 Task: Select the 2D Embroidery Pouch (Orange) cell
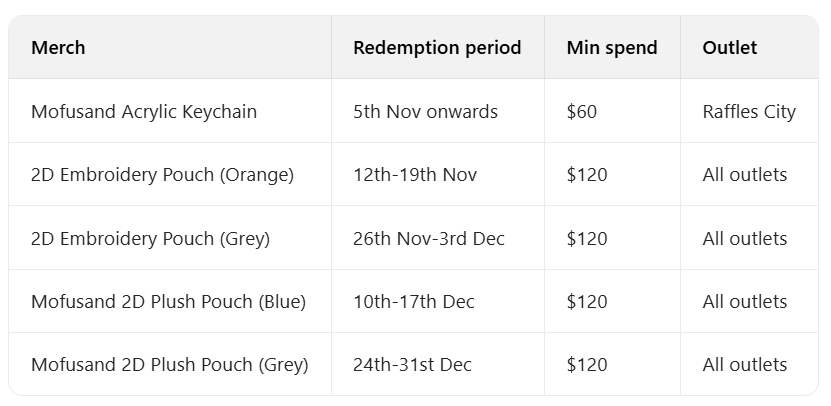pos(162,175)
